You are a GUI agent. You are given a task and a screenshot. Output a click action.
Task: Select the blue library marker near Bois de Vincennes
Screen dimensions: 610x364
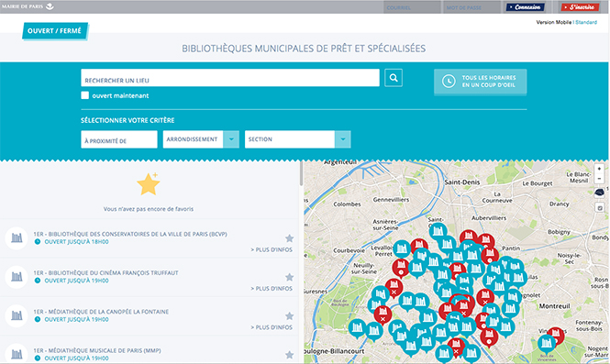(x=547, y=344)
